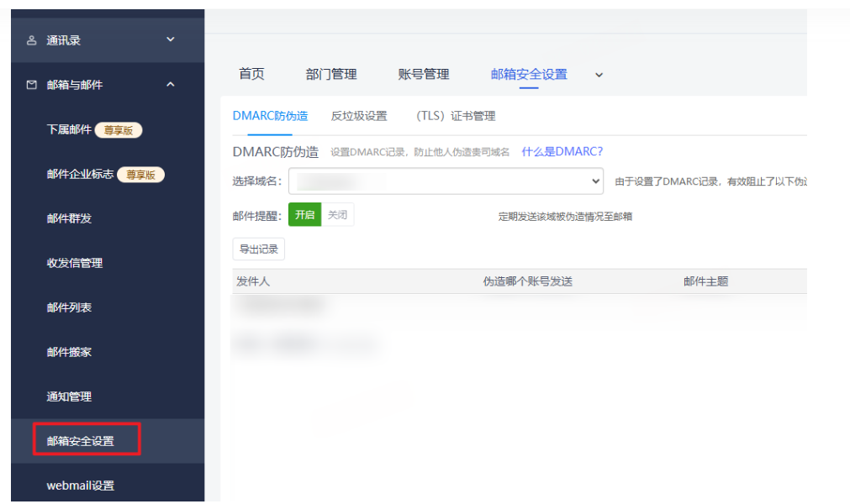The image size is (850, 504).
Task: Collapse the 邮箱与邮件 sidebar section
Action: tap(170, 84)
